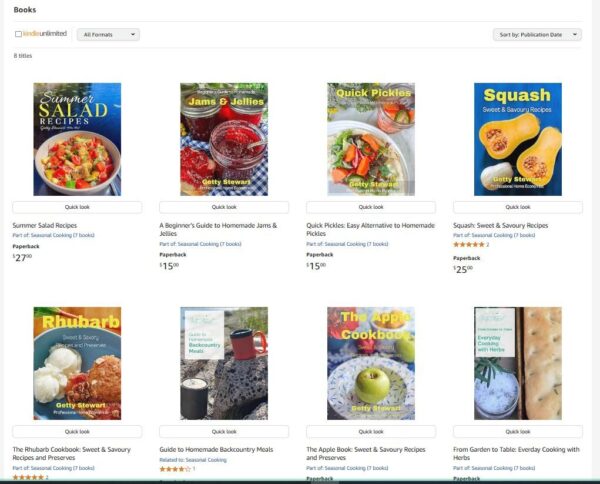
Task: View star ratings for the Squash book
Action: 469,244
